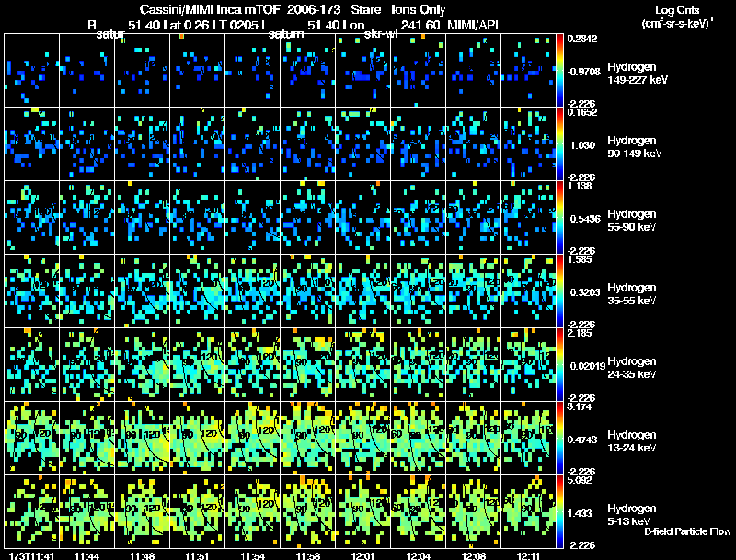
Task: Select the Hydrogen 5-13 keV panel at 11:44
Action: pos(86,511)
